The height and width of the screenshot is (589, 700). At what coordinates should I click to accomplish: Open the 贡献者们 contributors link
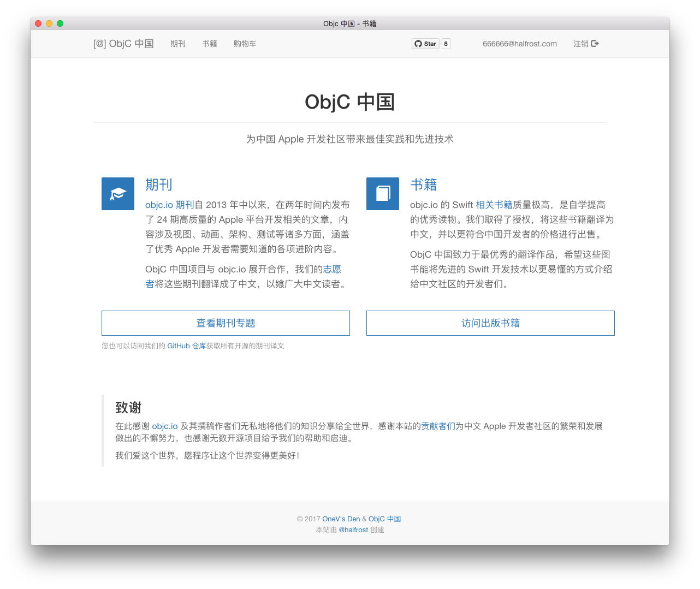coord(438,426)
